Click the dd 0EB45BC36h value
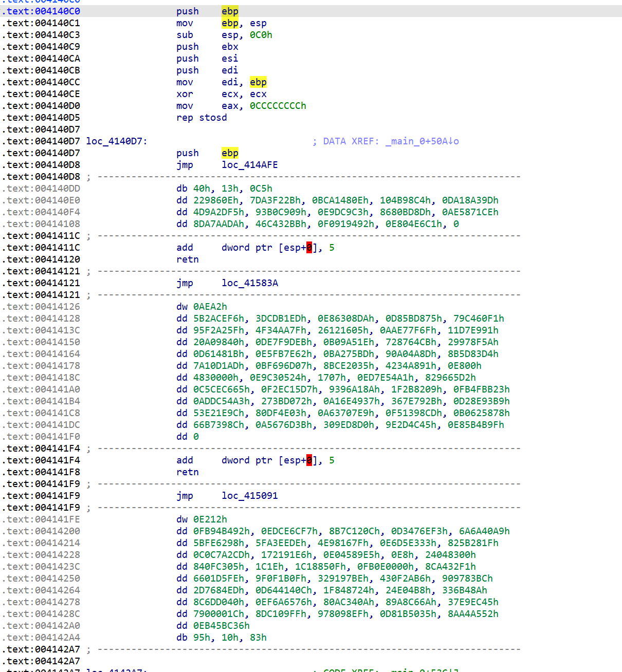 tap(221, 626)
